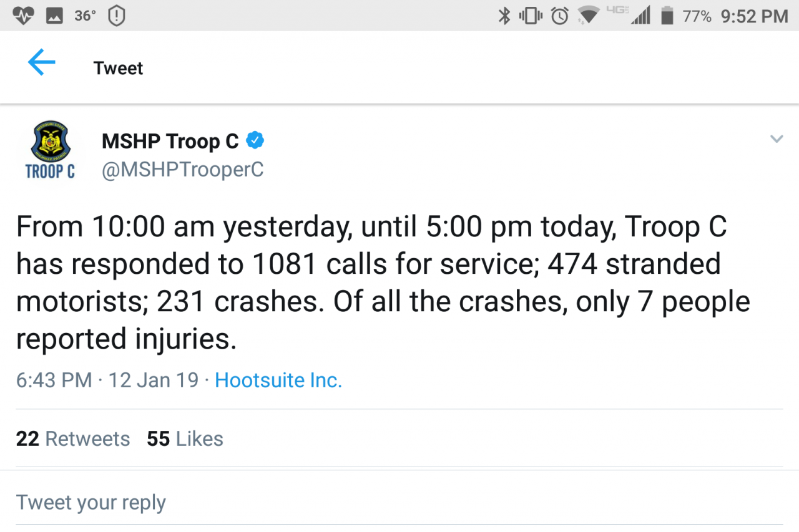Screen dimensions: 799x532
Task: Tap the battery status icon
Action: click(x=667, y=16)
